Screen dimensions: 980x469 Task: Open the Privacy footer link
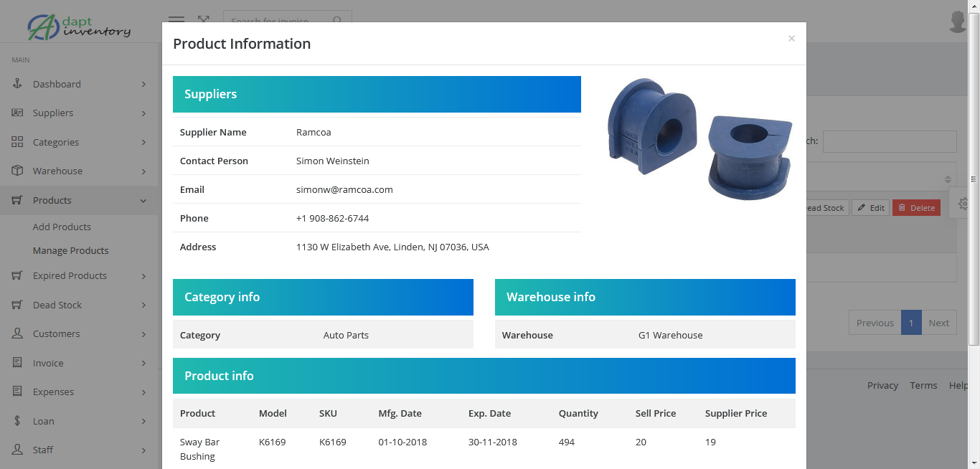pos(882,385)
